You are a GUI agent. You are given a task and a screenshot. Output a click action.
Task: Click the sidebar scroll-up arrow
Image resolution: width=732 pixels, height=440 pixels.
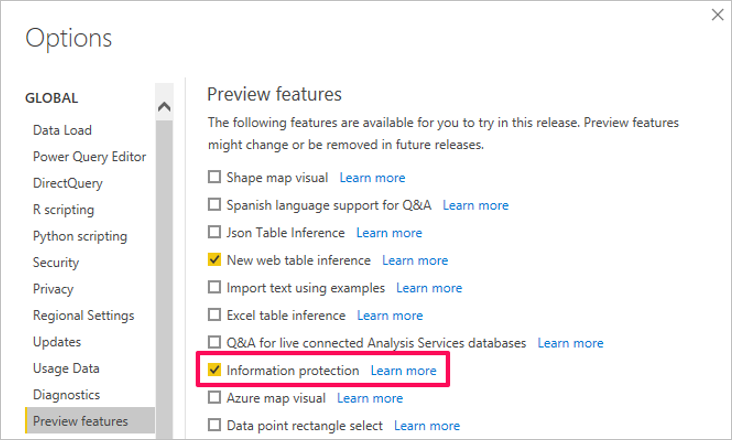(164, 107)
